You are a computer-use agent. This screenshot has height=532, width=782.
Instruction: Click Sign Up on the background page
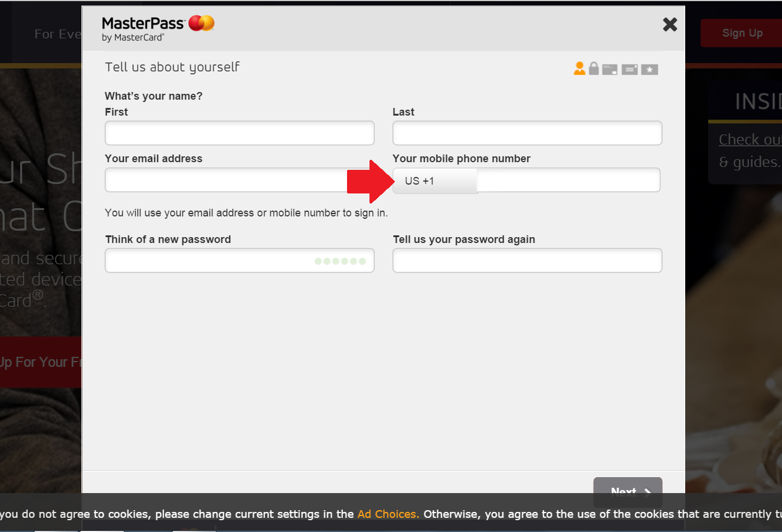pos(742,33)
